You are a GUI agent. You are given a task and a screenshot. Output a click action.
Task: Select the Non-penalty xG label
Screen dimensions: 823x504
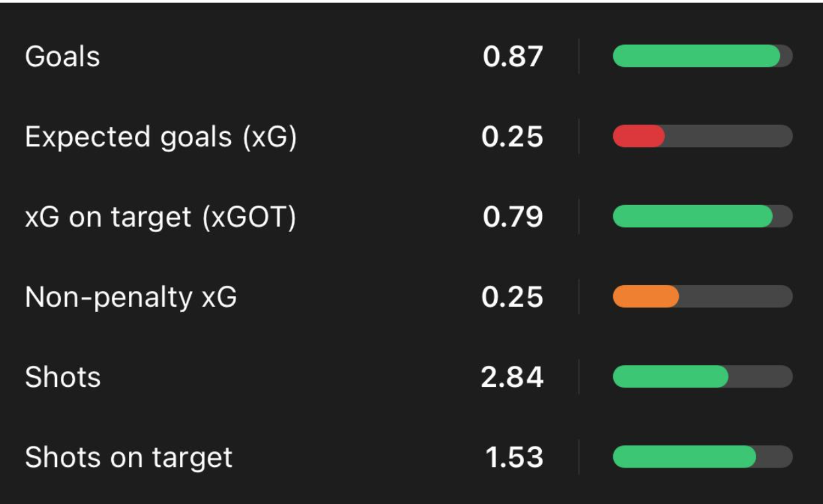click(x=131, y=297)
